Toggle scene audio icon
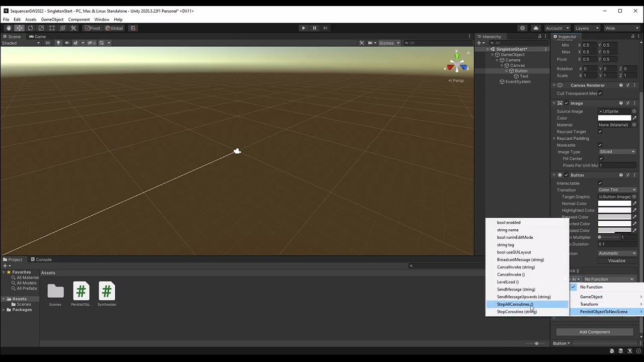 coord(67,43)
